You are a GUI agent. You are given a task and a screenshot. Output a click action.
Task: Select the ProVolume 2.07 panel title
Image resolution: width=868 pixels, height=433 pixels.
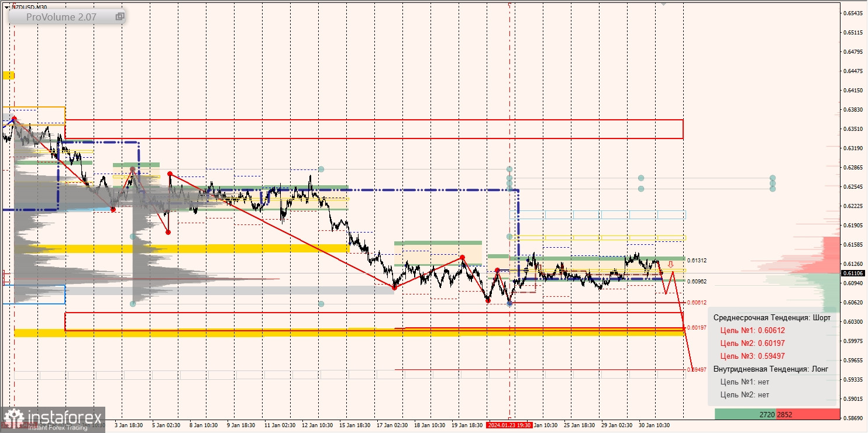(61, 18)
